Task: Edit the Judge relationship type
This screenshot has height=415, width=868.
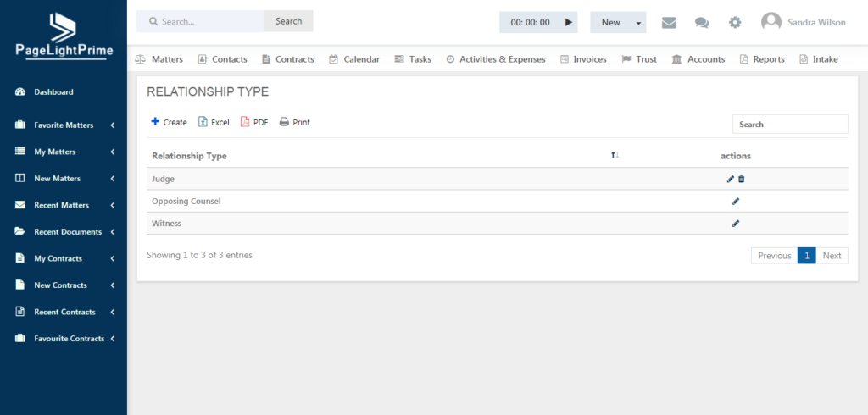Action: pos(731,179)
